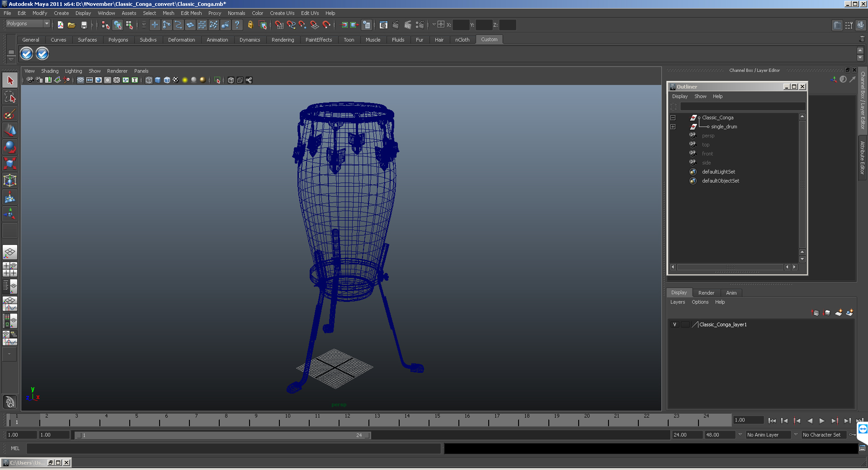
Task: Toggle Snap to curves magnet
Action: (x=291, y=25)
